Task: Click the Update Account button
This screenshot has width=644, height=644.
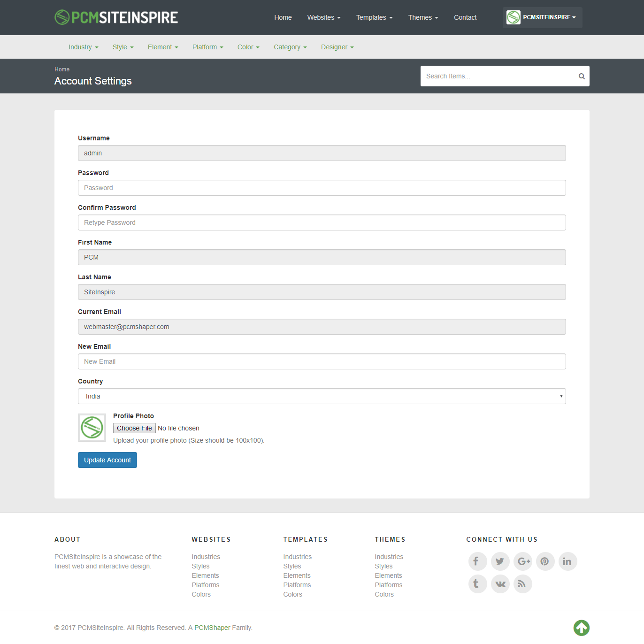Action: [107, 460]
